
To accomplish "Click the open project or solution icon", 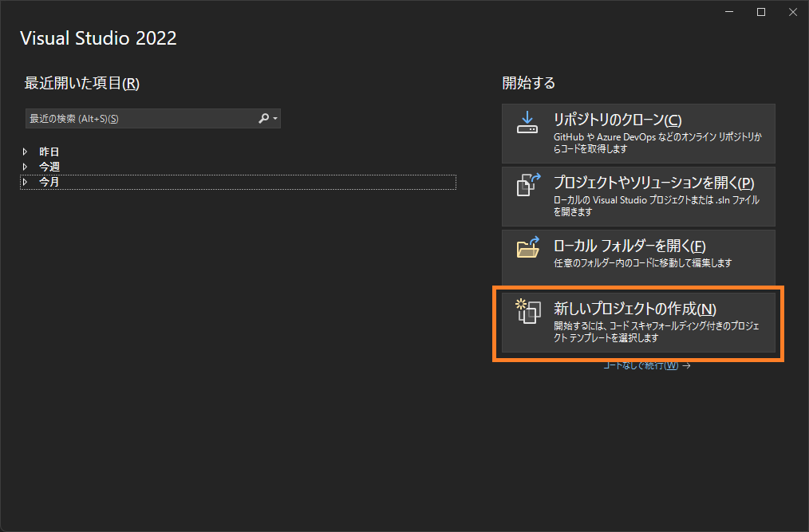I will 528,185.
